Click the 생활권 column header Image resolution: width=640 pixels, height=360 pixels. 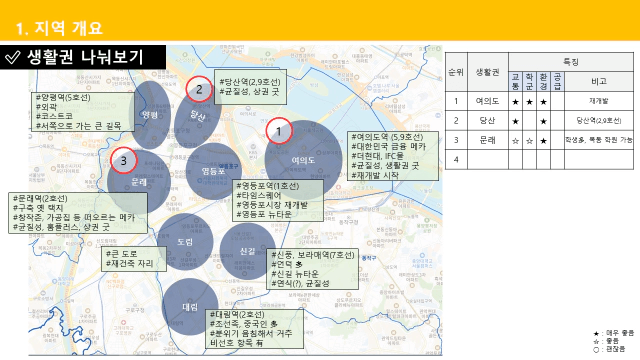pos(488,72)
